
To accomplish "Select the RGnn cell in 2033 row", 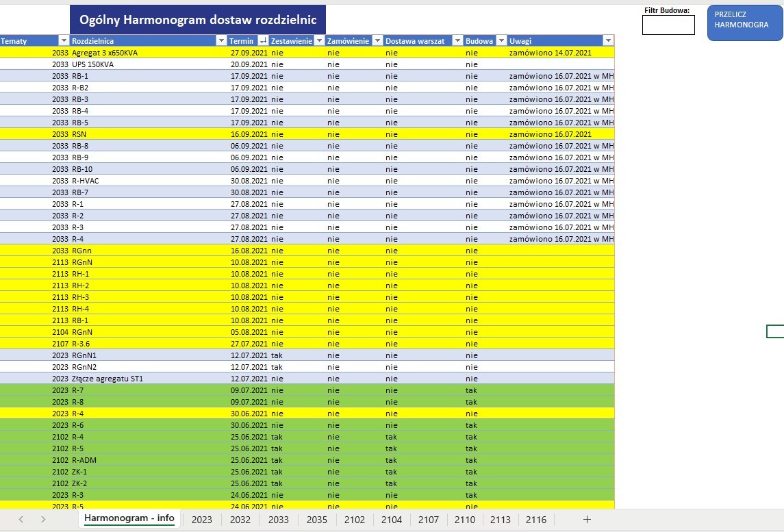I will click(149, 251).
